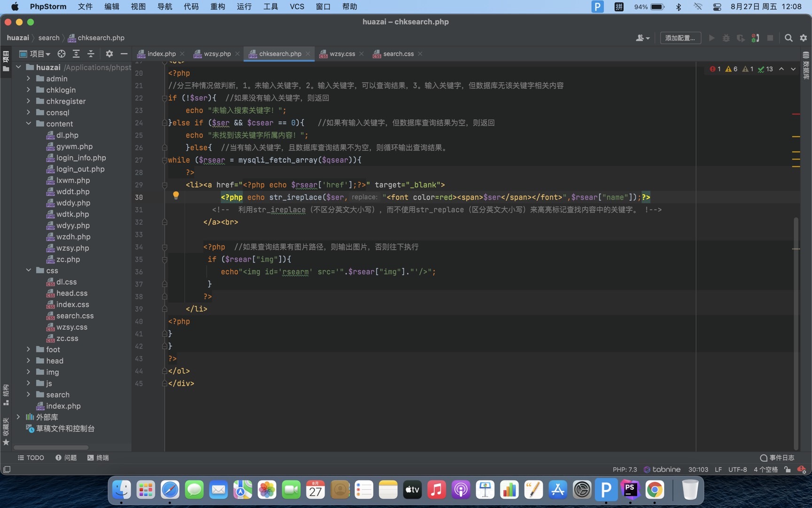812x508 pixels.
Task: Open project panel gear settings
Action: 109,54
